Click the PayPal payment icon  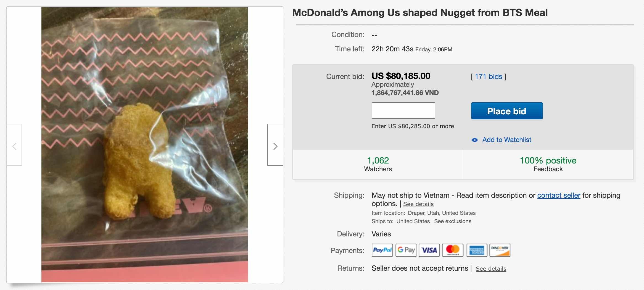coord(382,250)
